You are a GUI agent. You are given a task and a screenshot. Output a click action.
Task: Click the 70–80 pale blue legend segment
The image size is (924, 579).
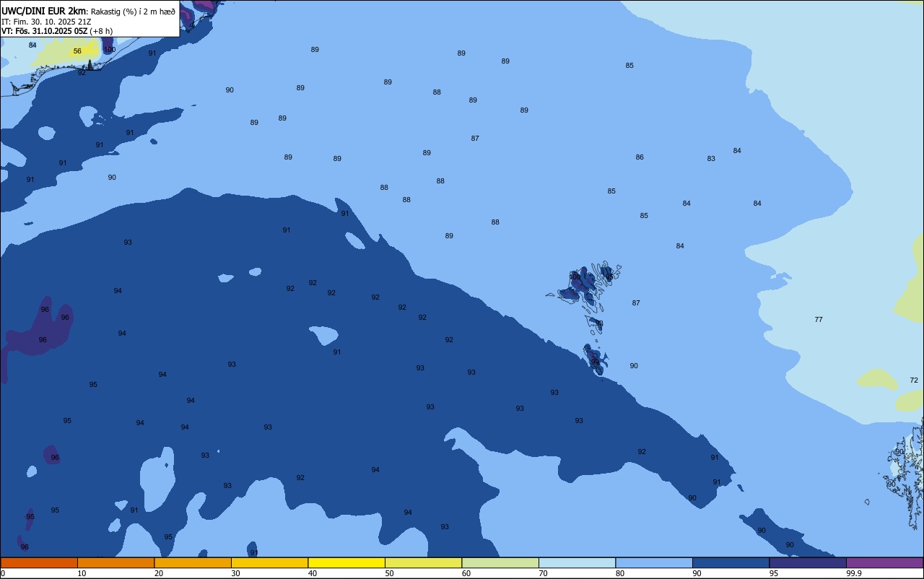(577, 562)
